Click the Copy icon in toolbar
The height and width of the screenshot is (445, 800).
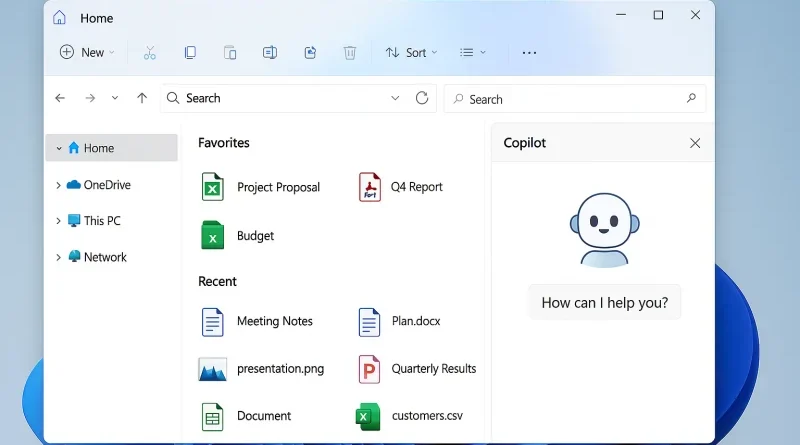pyautogui.click(x=190, y=53)
